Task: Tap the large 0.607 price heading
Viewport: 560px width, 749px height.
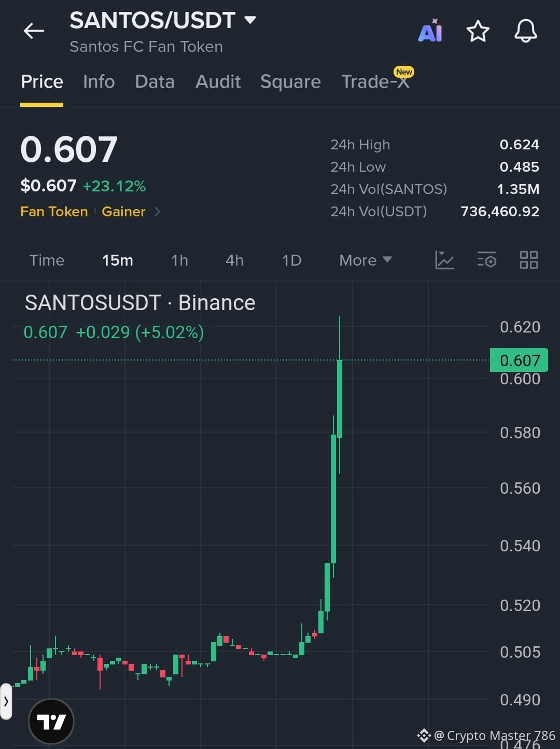Action: click(69, 149)
